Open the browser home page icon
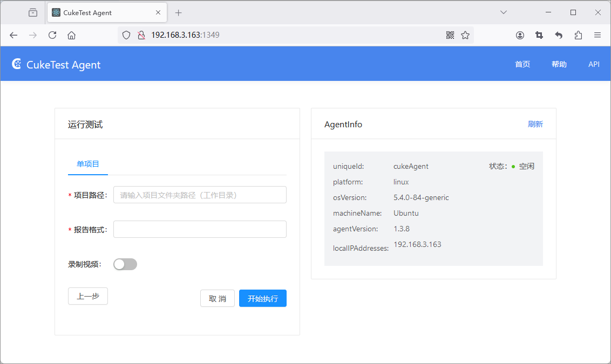Viewport: 611px width, 364px height. point(71,36)
